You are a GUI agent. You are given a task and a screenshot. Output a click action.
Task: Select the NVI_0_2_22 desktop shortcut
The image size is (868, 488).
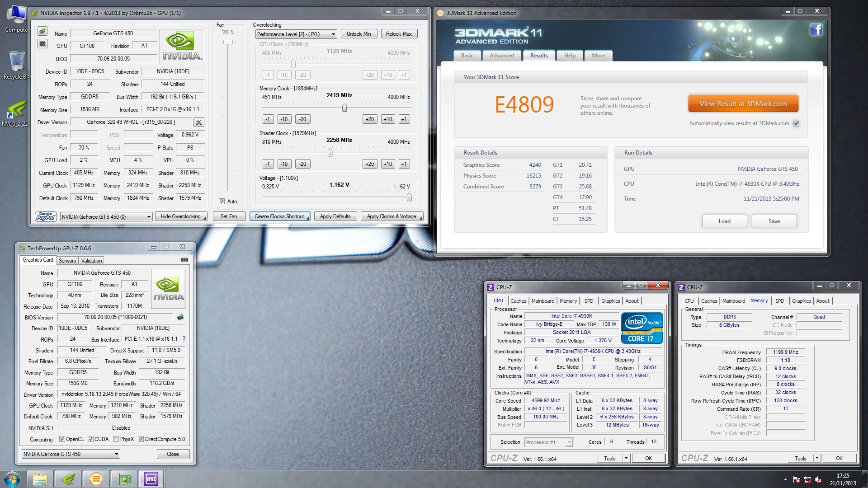tap(15, 114)
